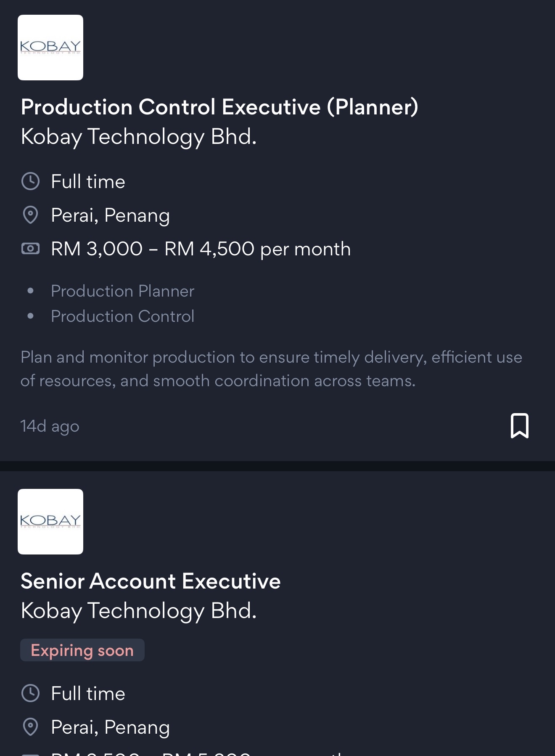
Task: Select the Production Planner bullet tag
Action: coord(122,291)
